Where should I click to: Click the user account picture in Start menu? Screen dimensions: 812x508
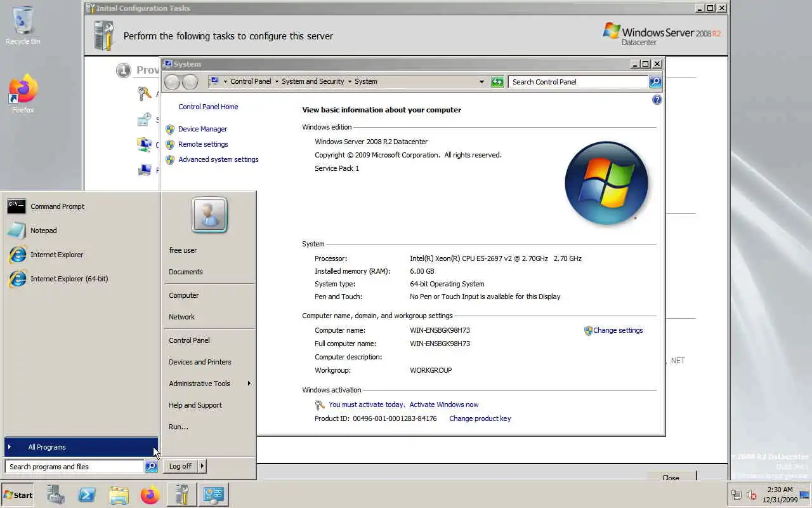click(x=209, y=215)
